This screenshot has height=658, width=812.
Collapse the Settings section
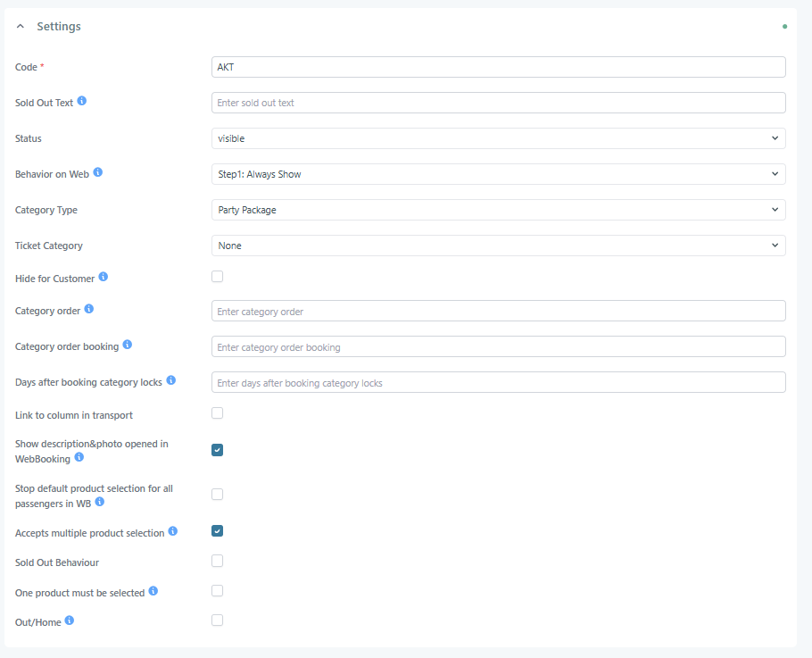pyautogui.click(x=21, y=27)
